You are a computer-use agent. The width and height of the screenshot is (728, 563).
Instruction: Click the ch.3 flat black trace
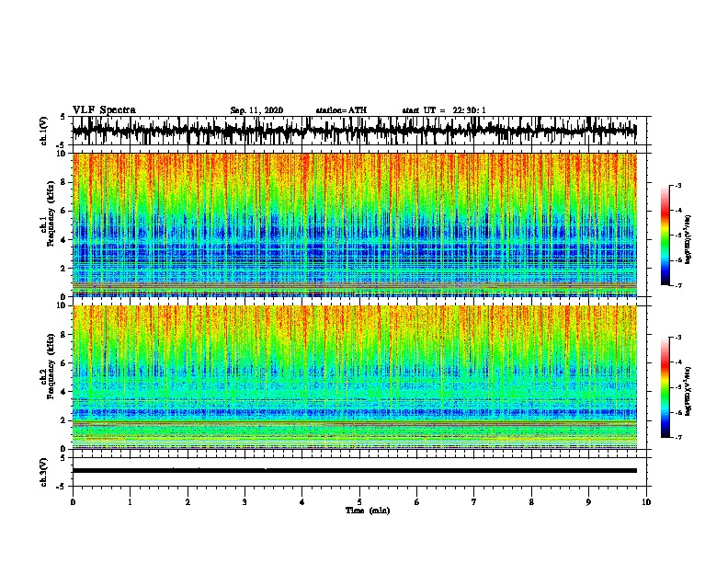tap(354, 471)
